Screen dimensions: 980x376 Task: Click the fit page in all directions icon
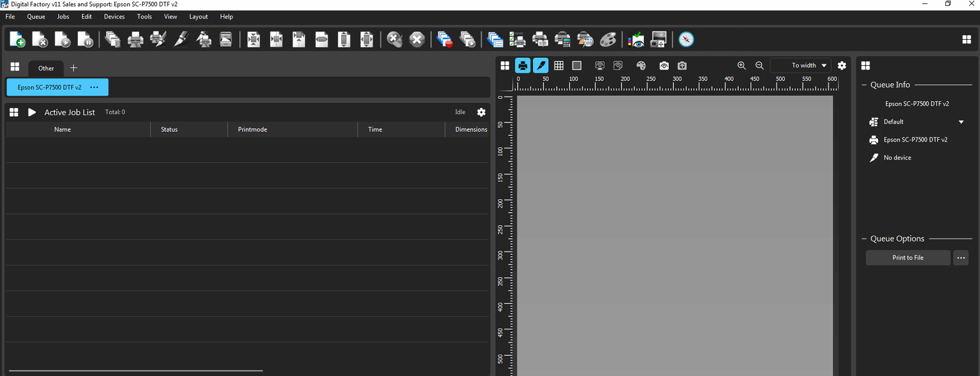(367, 39)
